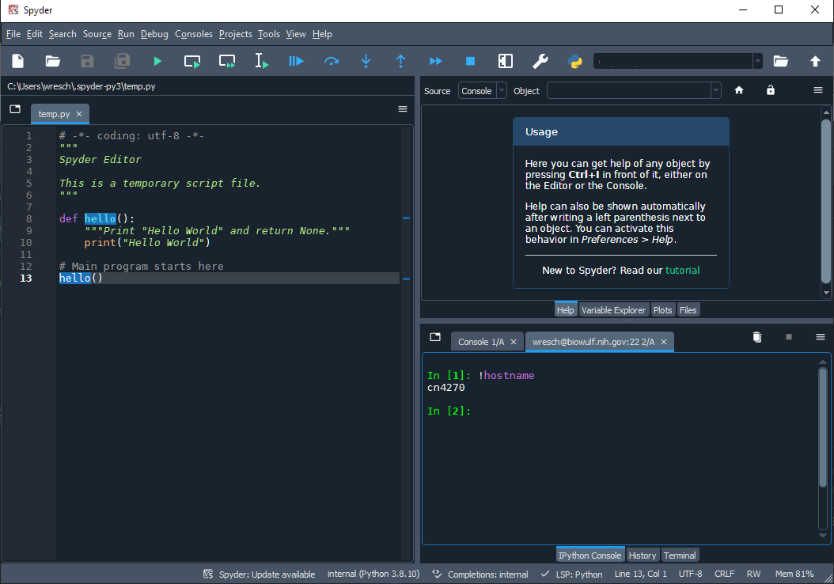Open the Help Source dropdown
The height and width of the screenshot is (584, 834).
point(482,91)
